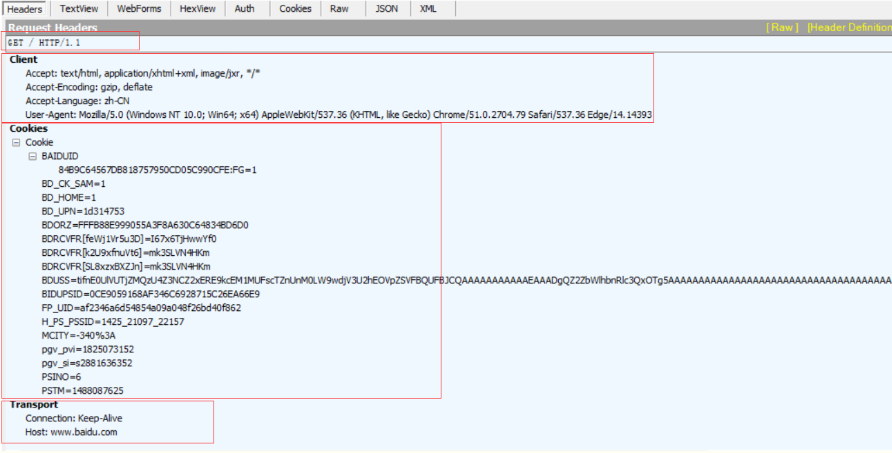The image size is (892, 453).
Task: Select the pgv_si=s2881636352 cookie
Action: 87,363
